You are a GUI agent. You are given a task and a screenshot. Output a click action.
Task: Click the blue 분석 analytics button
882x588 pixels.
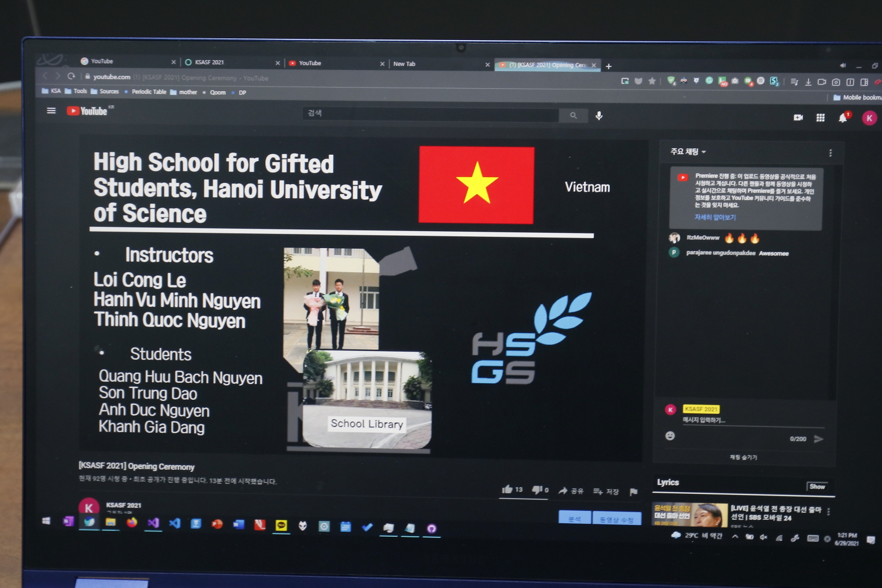(574, 518)
